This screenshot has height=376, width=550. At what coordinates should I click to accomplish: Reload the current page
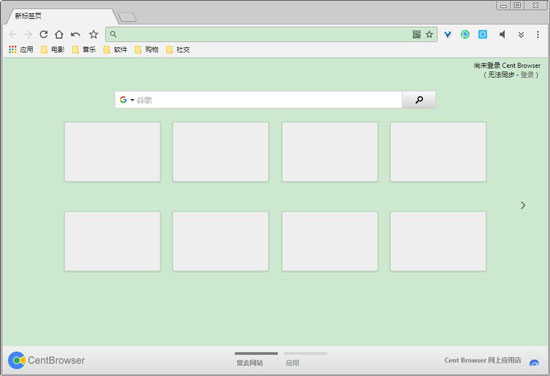[x=43, y=34]
